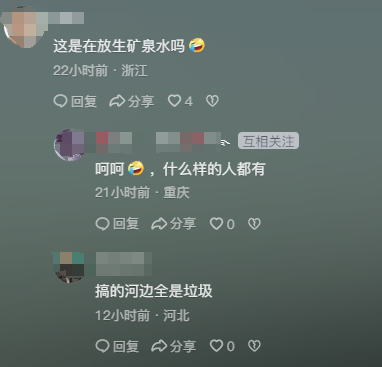Reply to the Hebei 12小时前 comment

pos(117,346)
